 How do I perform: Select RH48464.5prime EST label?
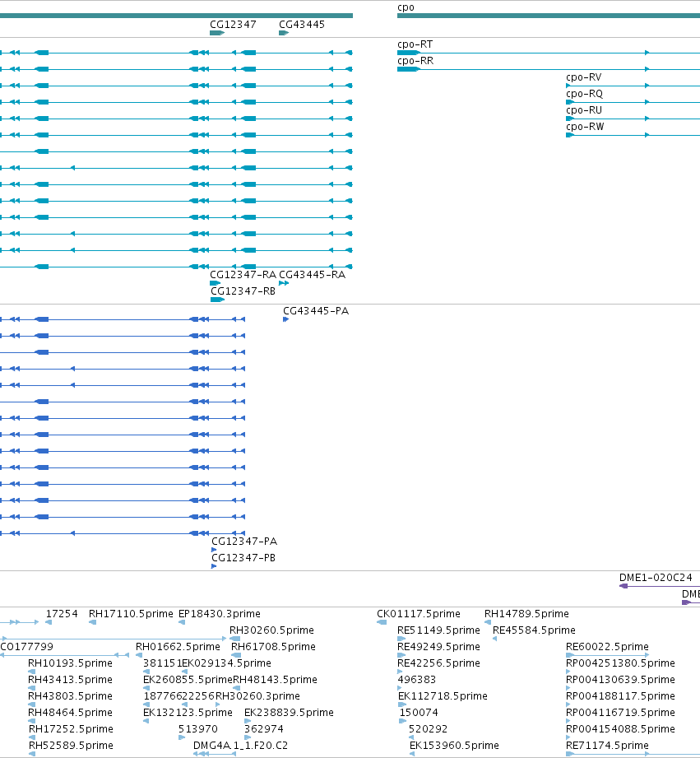click(x=70, y=712)
